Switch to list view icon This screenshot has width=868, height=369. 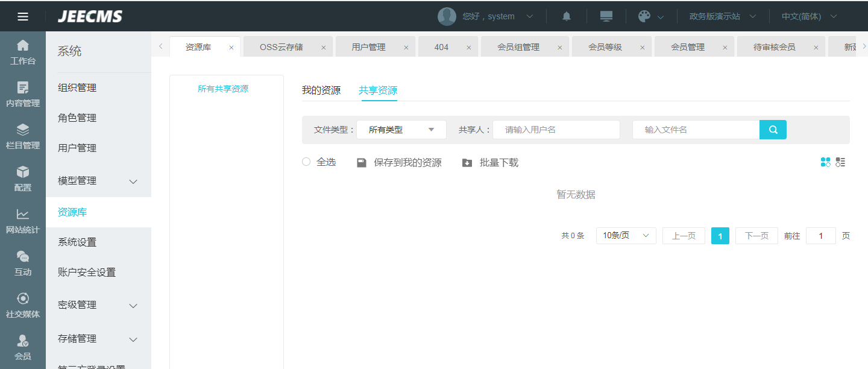point(840,162)
